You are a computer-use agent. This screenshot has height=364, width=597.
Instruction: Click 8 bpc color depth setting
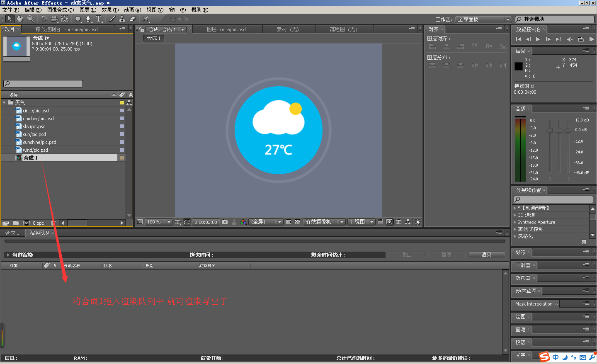click(x=38, y=223)
